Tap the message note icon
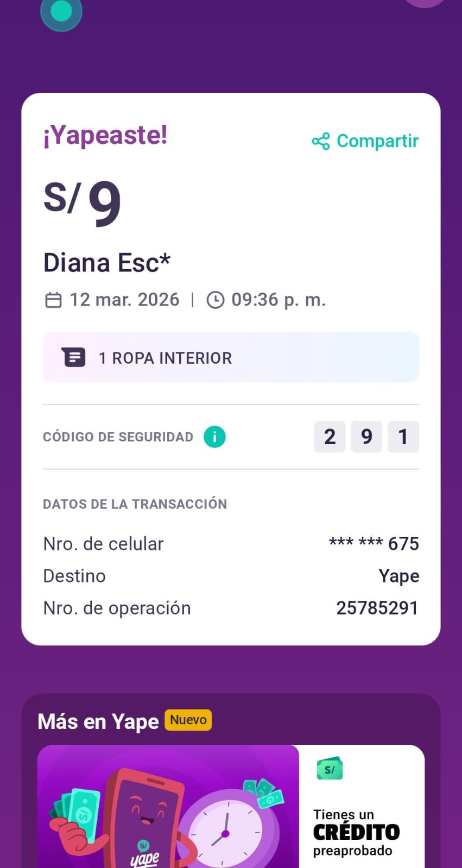 tap(73, 357)
